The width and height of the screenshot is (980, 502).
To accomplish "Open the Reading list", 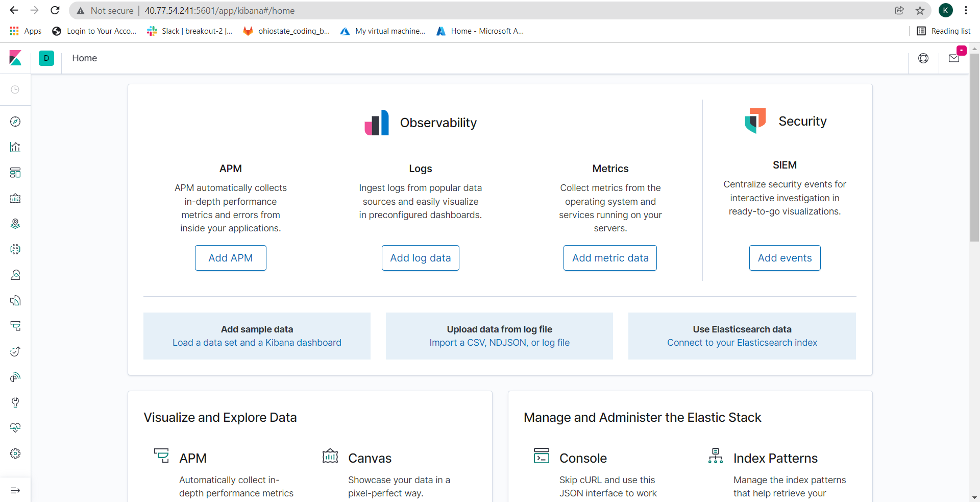I will click(x=944, y=31).
